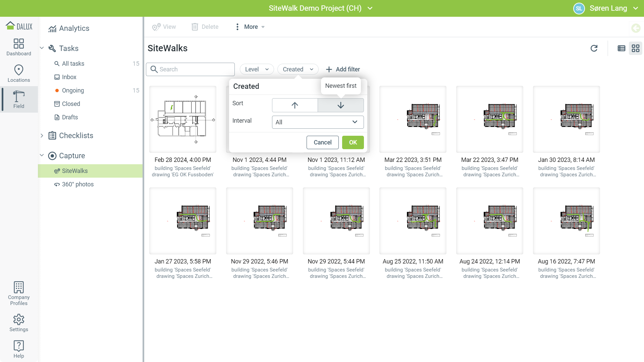Open Analytics page
The image size is (644, 362).
point(69,28)
